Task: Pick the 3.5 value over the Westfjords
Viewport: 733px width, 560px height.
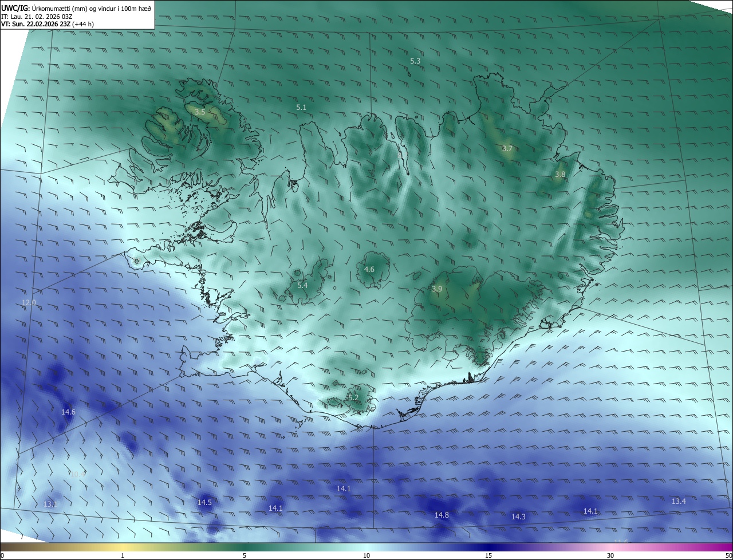Action: point(200,112)
